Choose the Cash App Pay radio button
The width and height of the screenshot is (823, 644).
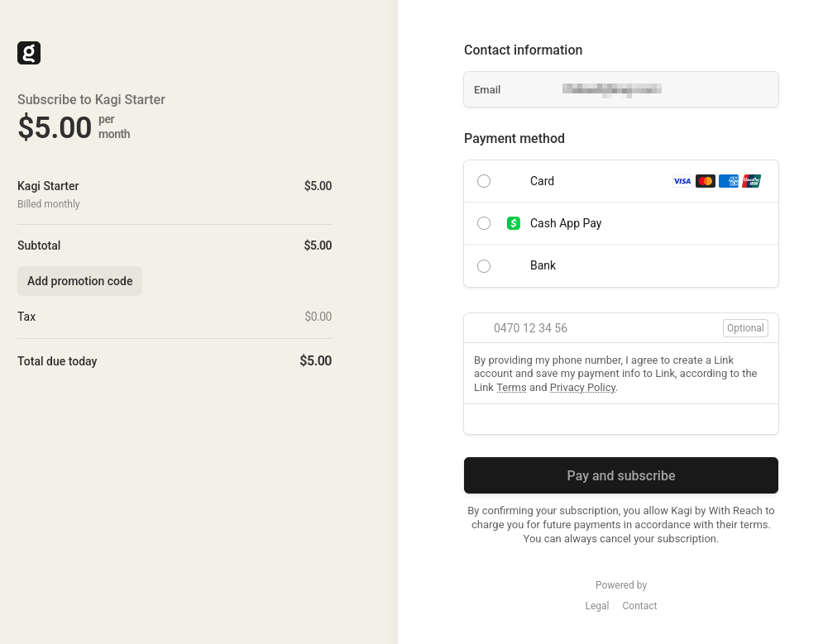coord(484,223)
